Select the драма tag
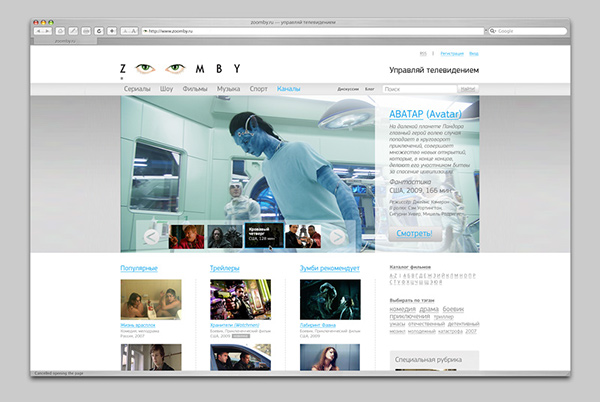The image size is (600, 402). click(x=429, y=309)
